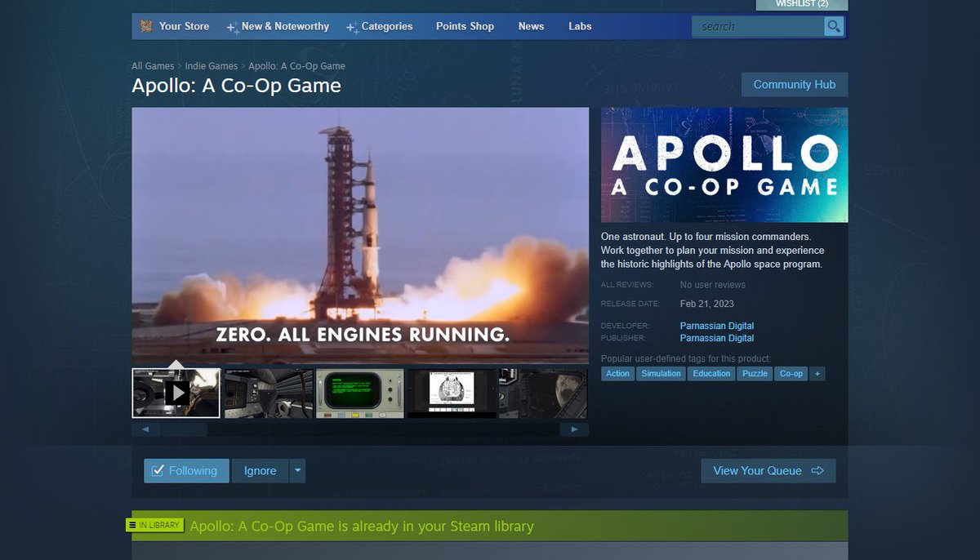Open New & Noteworthy menu

285,26
